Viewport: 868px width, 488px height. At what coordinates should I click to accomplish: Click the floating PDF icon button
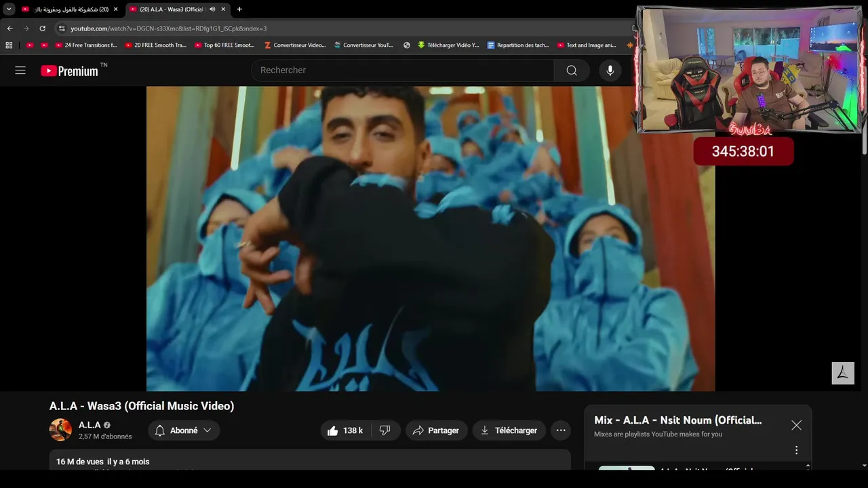(843, 373)
